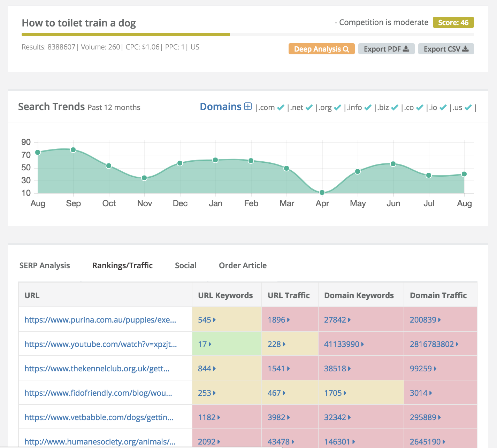Select the April data point on the chart
The image size is (497, 448).
coord(322,192)
